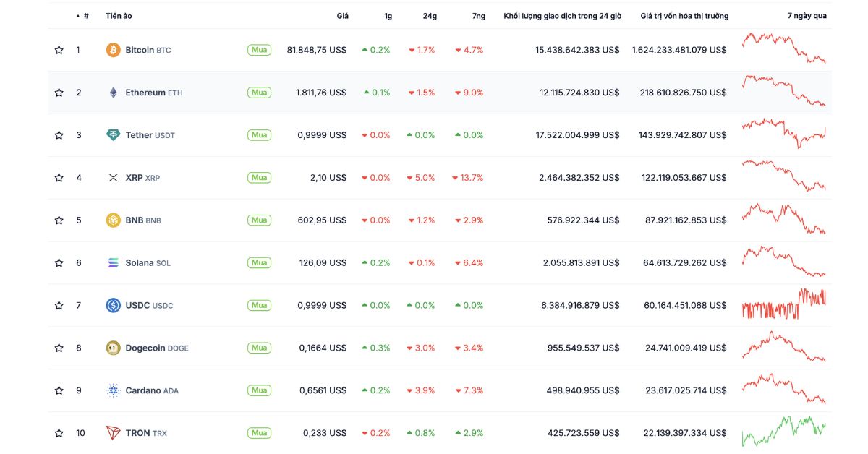
Task: Open the USDC 7-day sparkline chart
Action: click(783, 304)
